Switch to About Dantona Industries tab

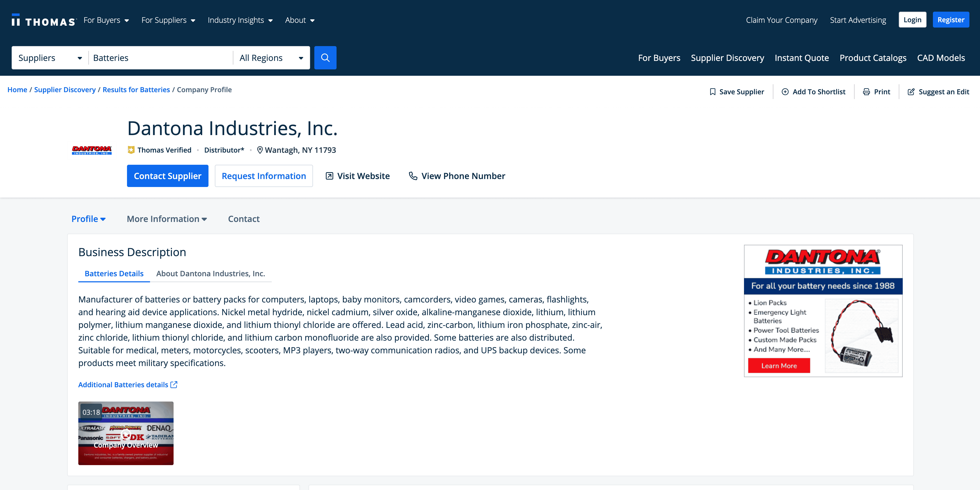pos(210,273)
